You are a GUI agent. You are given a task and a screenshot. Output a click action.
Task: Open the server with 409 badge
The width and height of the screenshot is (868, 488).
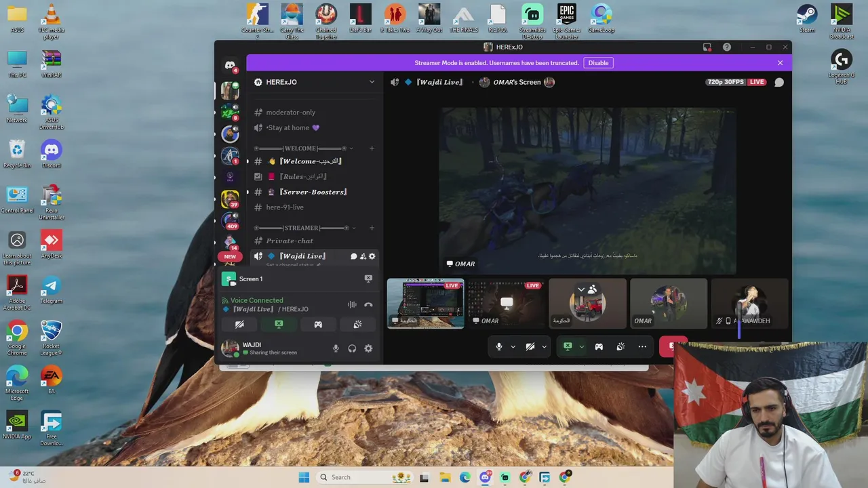coord(230,221)
